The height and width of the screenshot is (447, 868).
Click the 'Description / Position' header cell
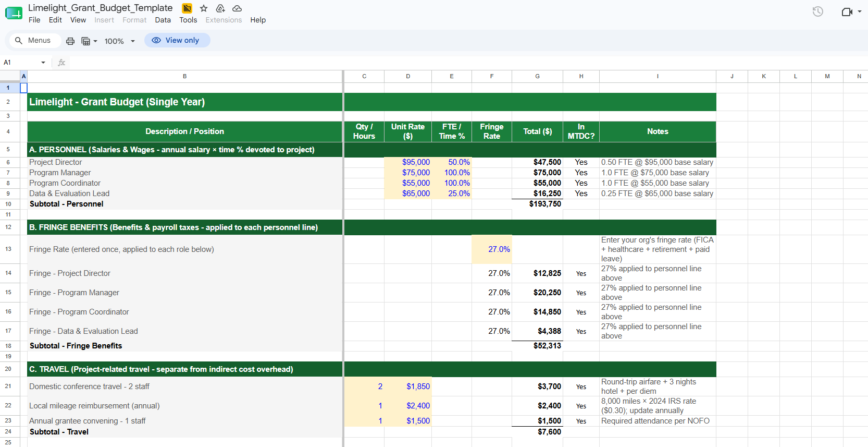click(x=184, y=131)
